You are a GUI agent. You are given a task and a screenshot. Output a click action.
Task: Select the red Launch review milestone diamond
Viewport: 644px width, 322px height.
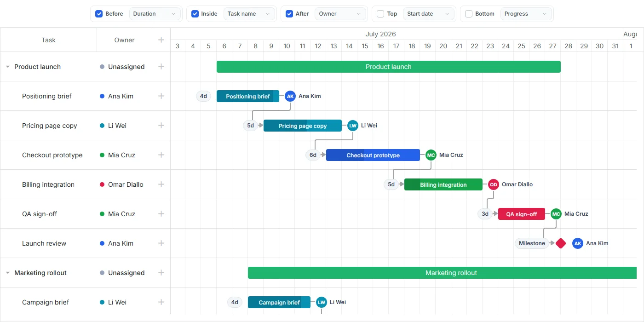click(561, 243)
